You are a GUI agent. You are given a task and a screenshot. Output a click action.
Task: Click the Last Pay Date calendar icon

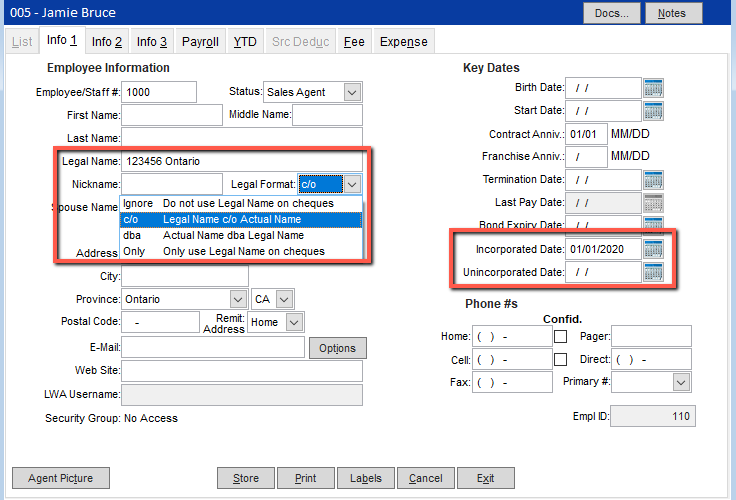point(653,203)
